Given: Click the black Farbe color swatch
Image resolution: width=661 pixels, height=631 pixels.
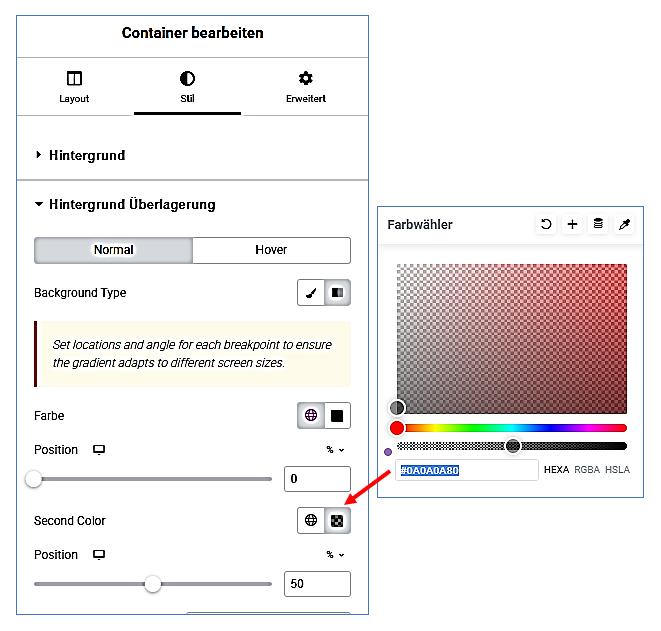Looking at the screenshot, I should pyautogui.click(x=337, y=416).
